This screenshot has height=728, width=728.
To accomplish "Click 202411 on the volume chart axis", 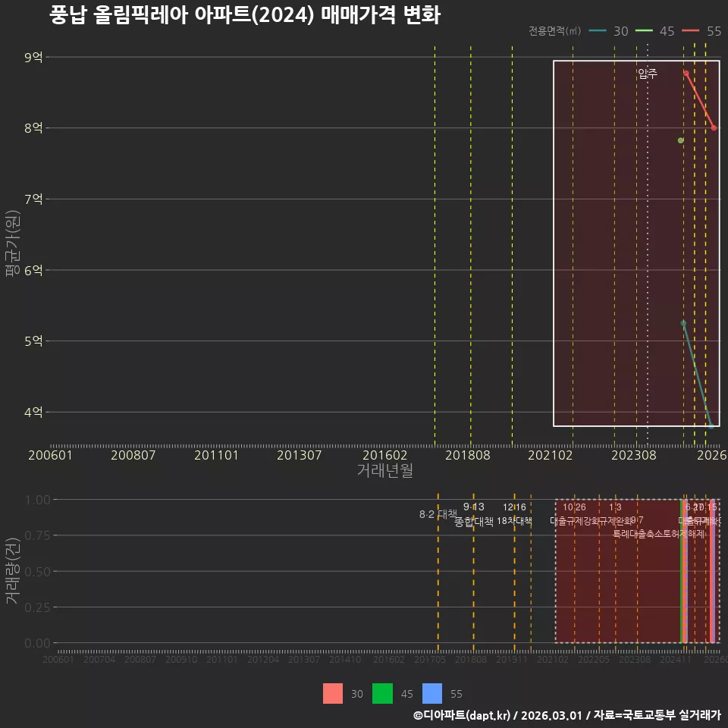I will (x=676, y=659).
